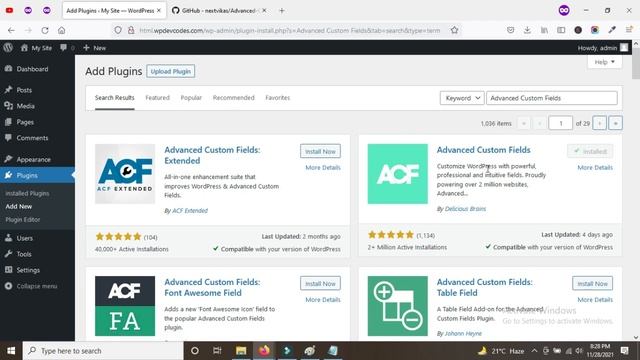640x360 pixels.
Task: Switch to the GitHub browser tab
Action: (x=219, y=11)
